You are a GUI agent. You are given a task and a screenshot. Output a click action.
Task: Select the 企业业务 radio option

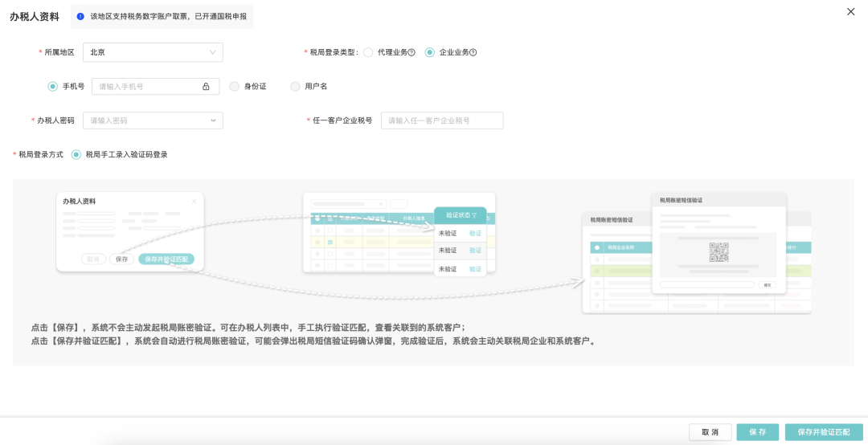point(430,53)
